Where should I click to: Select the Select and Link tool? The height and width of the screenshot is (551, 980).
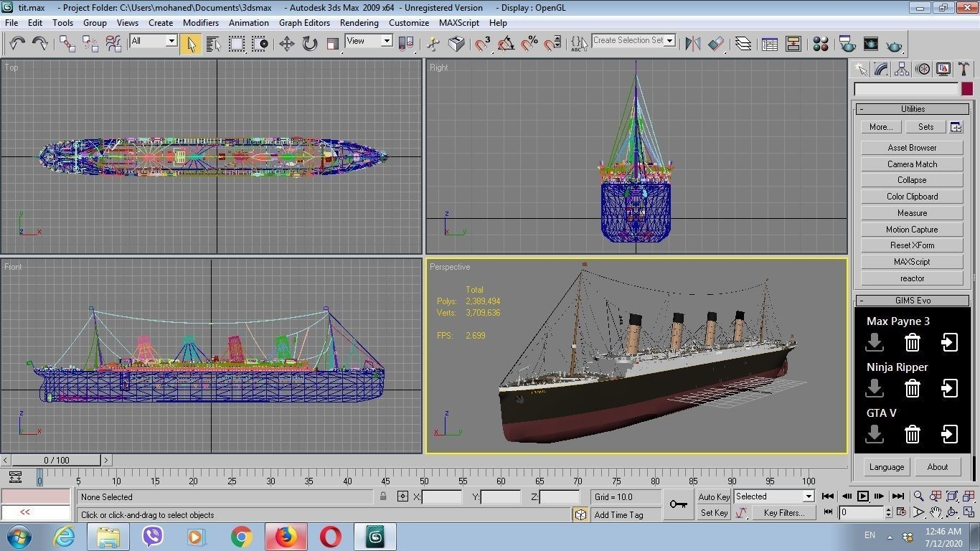coord(67,44)
